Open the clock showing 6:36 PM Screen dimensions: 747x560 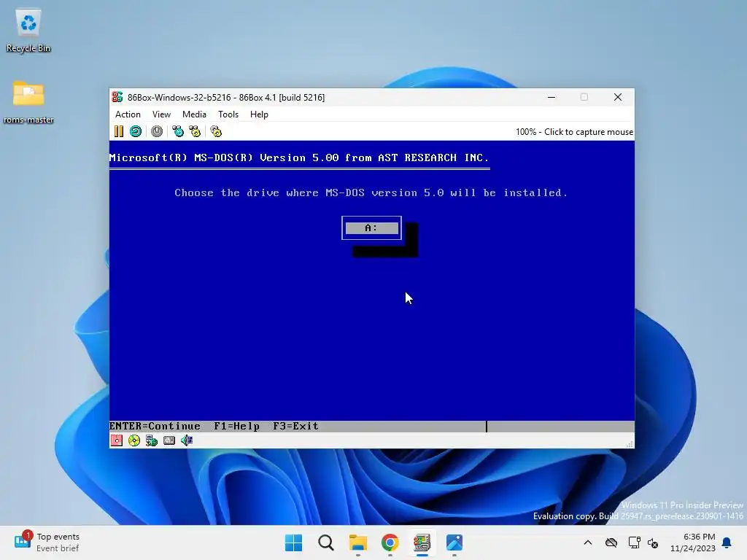coord(693,542)
